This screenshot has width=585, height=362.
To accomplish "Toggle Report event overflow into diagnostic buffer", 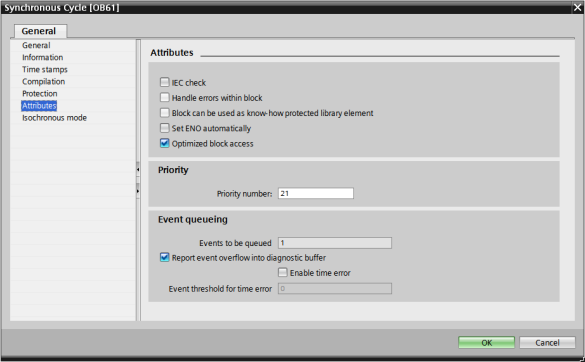I will click(x=165, y=258).
